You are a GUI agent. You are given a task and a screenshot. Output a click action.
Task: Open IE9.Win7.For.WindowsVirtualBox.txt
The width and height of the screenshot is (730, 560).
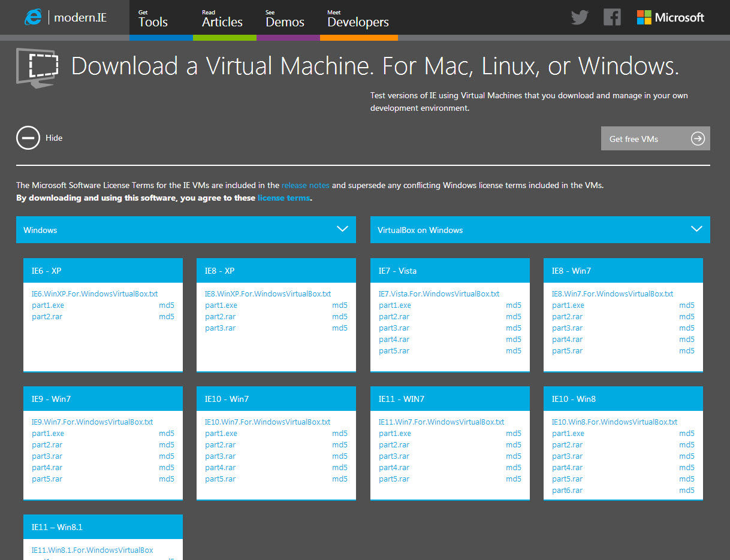[x=92, y=422]
